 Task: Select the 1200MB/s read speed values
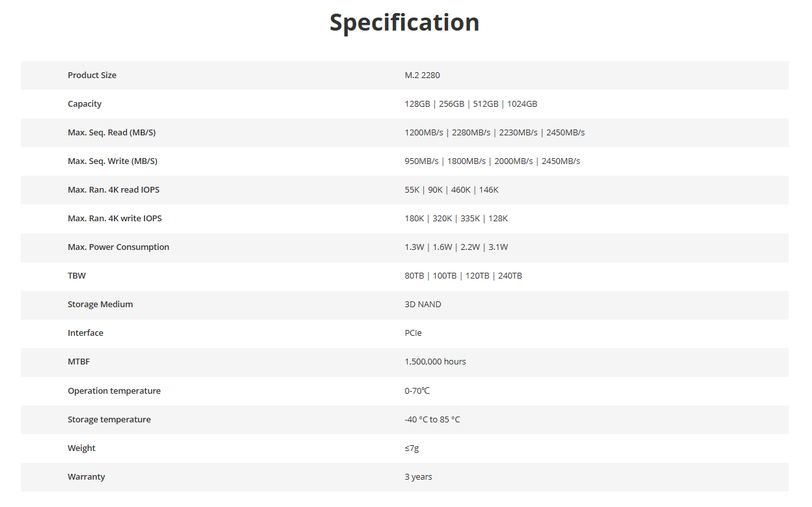coord(495,133)
